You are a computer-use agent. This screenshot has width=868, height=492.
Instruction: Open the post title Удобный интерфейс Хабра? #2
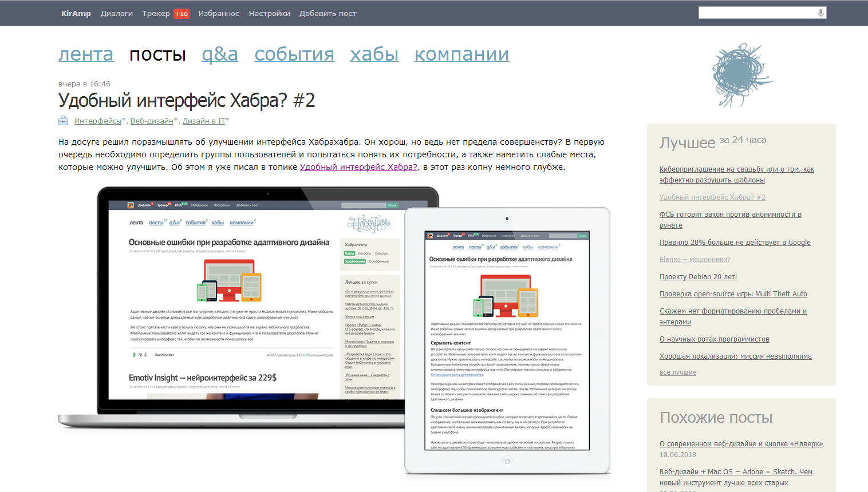pyautogui.click(x=187, y=101)
